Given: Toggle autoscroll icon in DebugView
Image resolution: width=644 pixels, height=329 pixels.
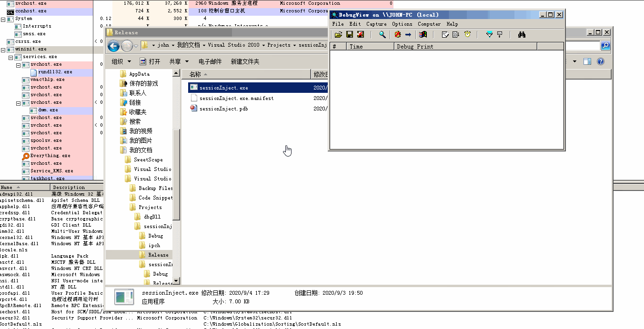Looking at the screenshot, I should [456, 35].
